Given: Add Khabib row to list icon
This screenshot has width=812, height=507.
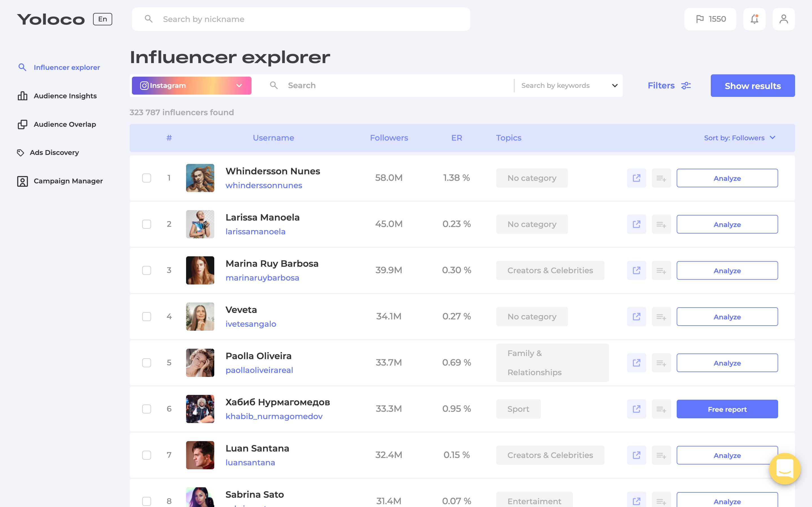Looking at the screenshot, I should click(661, 409).
